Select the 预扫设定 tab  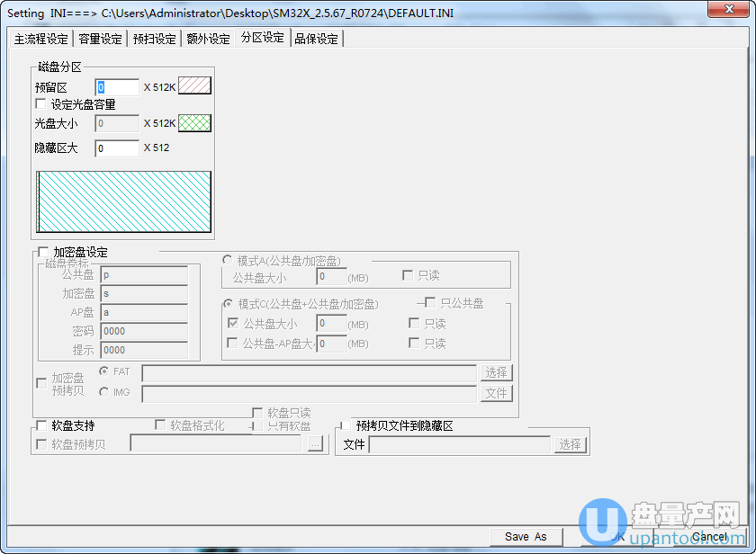pos(154,39)
